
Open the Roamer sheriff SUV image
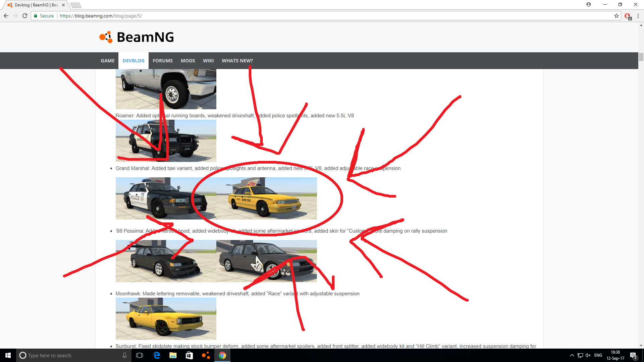coord(166,141)
